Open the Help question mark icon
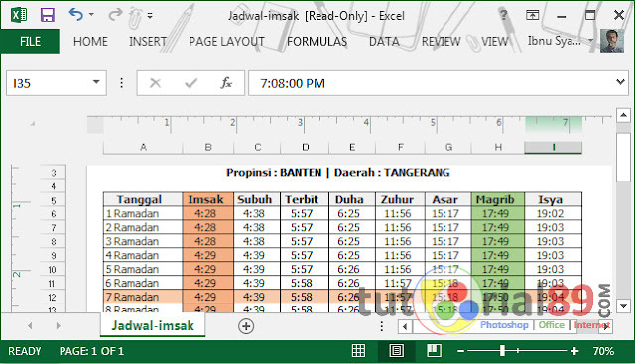635x364 pixels. tap(503, 15)
